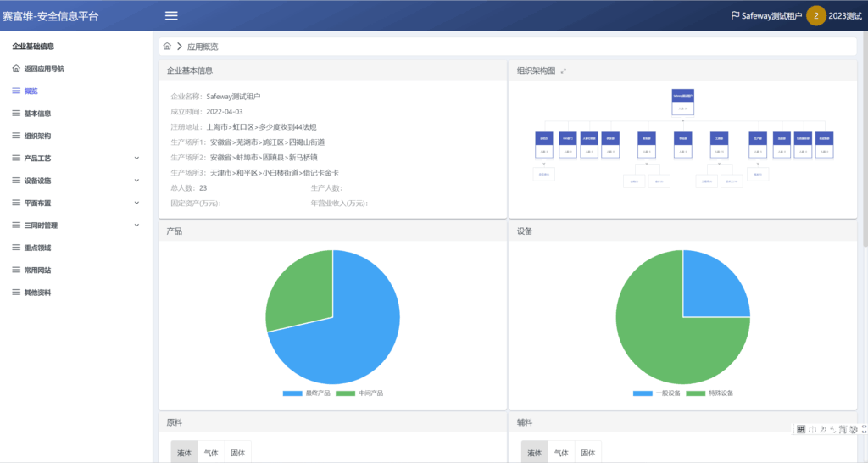The height and width of the screenshot is (463, 868).
Task: Open 常用网站 in the sidebar
Action: pos(37,270)
